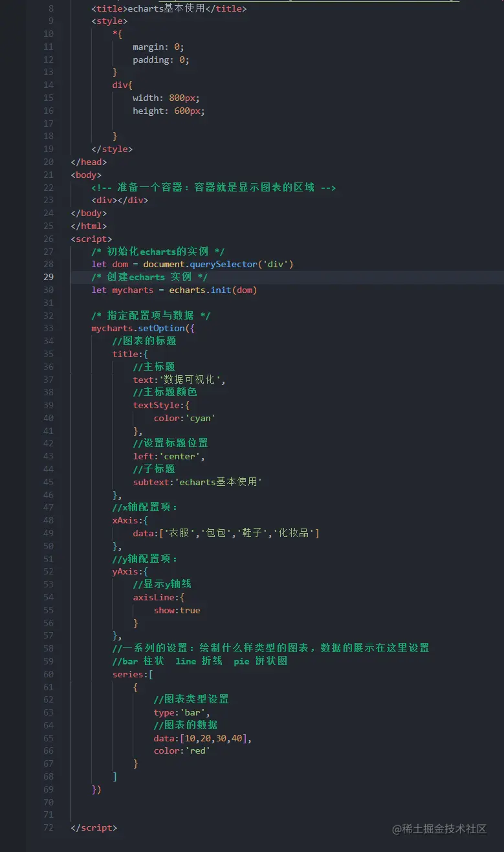Click the comment '初始化echarts的实例'

pyautogui.click(x=158, y=252)
